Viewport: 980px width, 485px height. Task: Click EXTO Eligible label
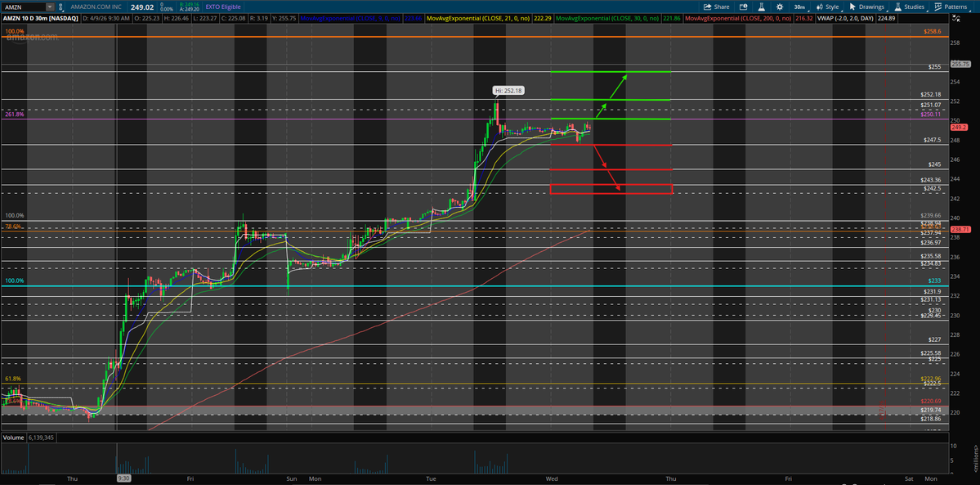coord(222,7)
